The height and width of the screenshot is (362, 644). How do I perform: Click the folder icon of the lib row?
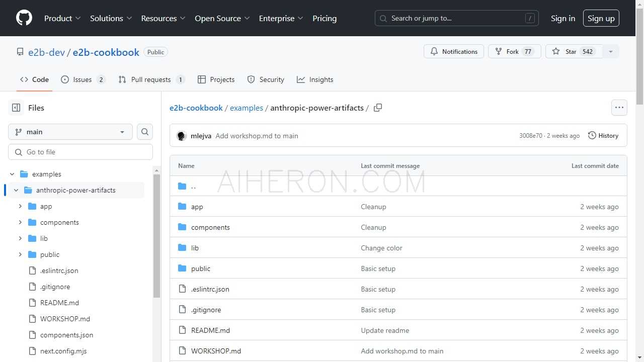(x=182, y=248)
